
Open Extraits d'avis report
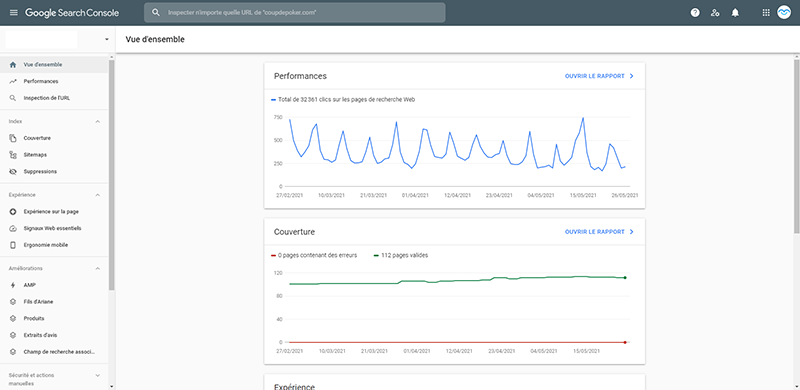(x=54, y=335)
